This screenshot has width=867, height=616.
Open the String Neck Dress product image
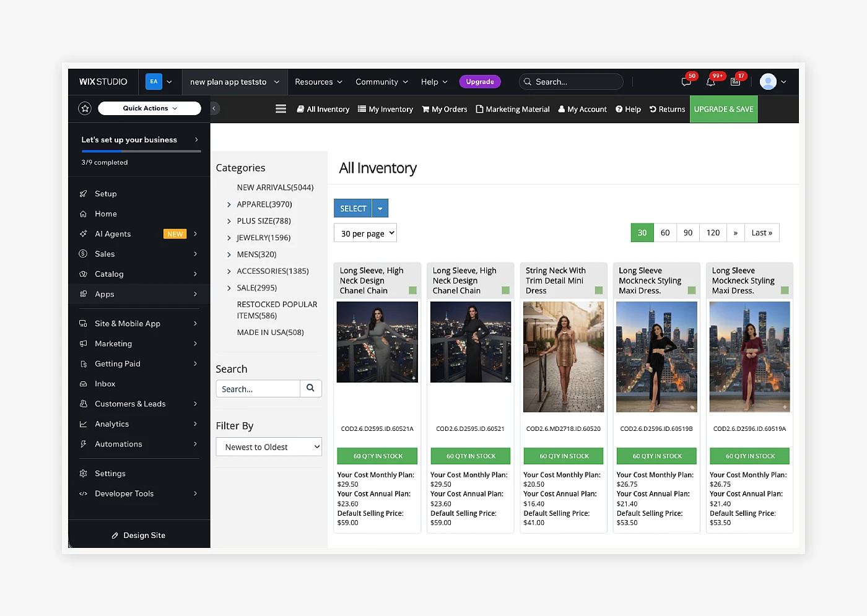[564, 357]
